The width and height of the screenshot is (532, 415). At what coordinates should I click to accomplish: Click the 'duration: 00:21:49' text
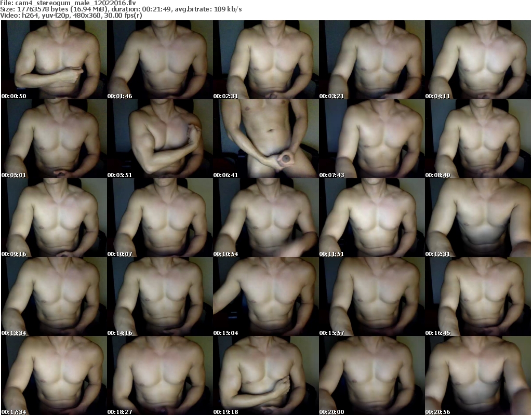[x=141, y=9]
